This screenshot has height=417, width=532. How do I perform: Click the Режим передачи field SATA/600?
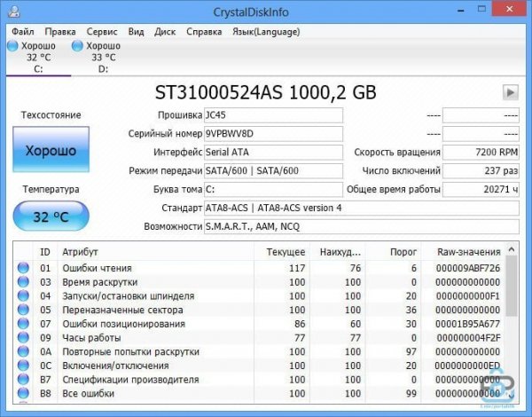(273, 171)
